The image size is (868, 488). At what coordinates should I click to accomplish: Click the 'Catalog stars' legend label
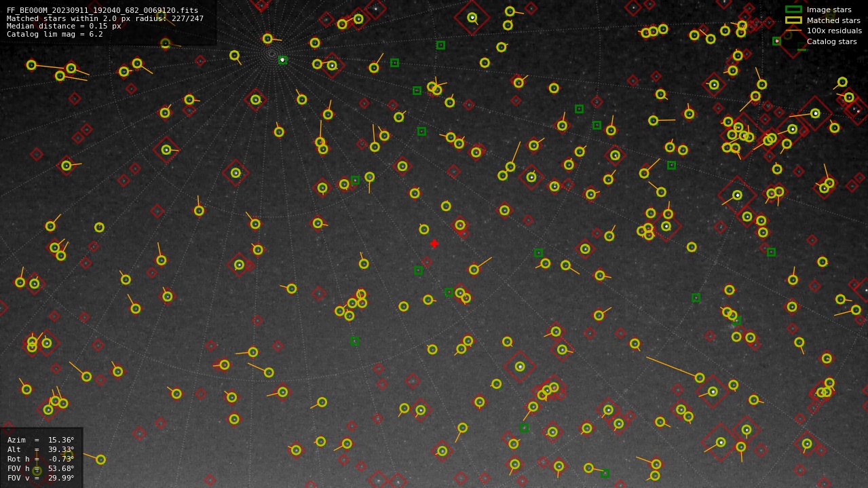click(831, 42)
